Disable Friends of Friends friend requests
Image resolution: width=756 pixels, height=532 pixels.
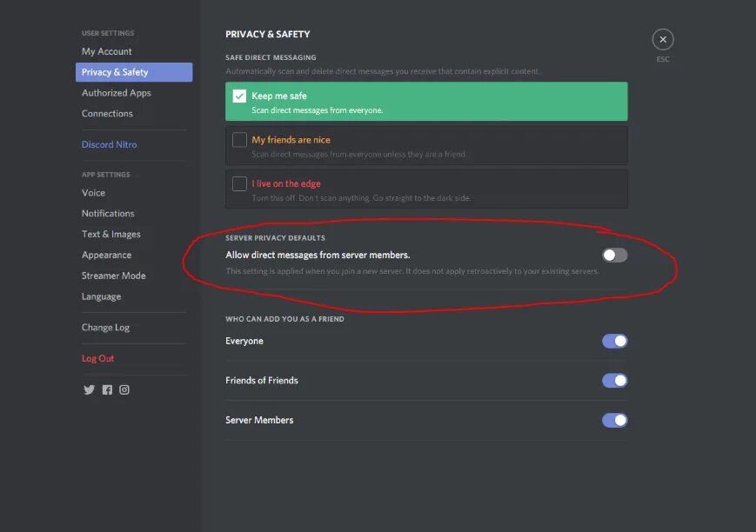614,380
